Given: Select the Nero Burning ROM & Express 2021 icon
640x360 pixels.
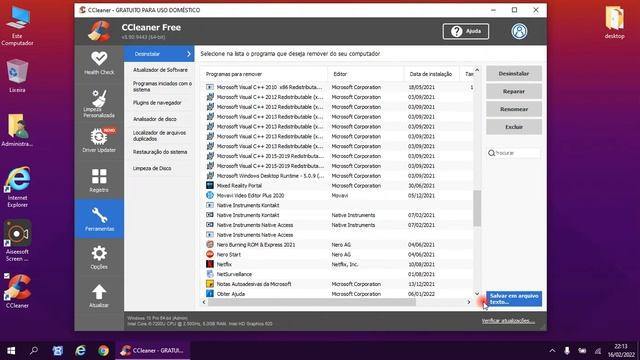Looking at the screenshot, I should coord(210,244).
